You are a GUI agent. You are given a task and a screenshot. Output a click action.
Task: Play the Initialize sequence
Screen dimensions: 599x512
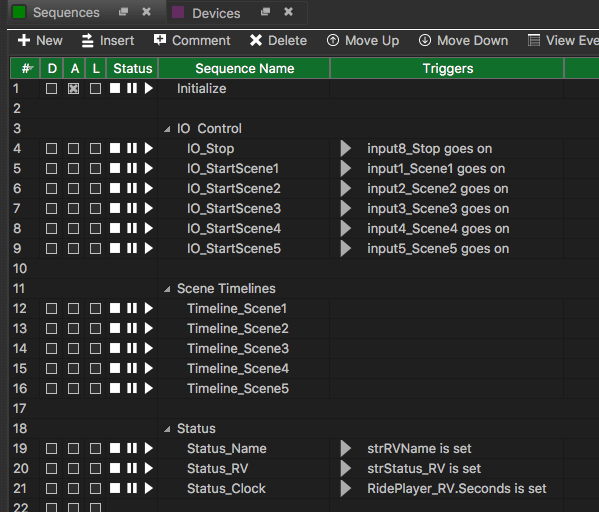click(149, 89)
